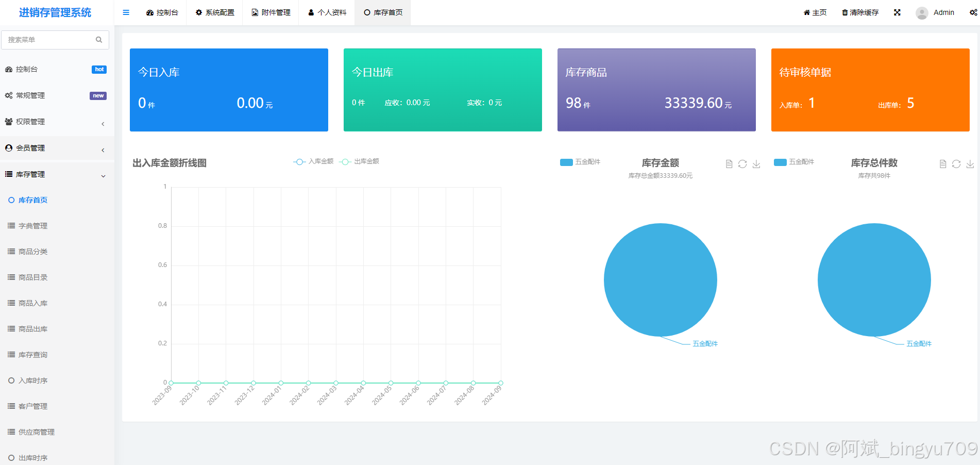Click the Admin username in header

tap(944, 12)
